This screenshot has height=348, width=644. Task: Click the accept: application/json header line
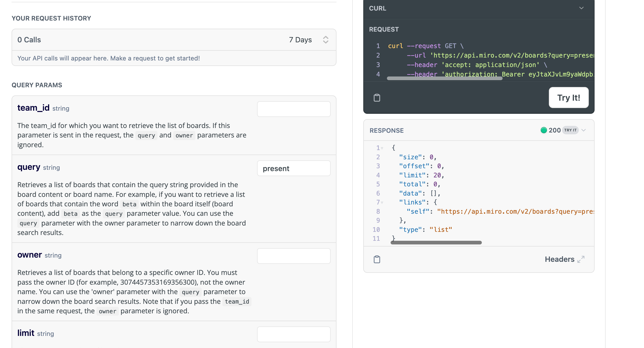point(477,65)
